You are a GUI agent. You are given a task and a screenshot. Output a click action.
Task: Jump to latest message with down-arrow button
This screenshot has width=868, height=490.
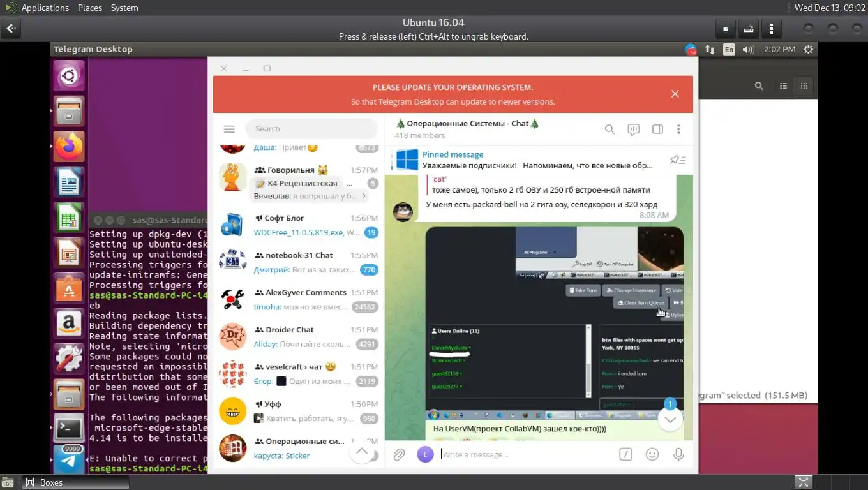tap(670, 419)
